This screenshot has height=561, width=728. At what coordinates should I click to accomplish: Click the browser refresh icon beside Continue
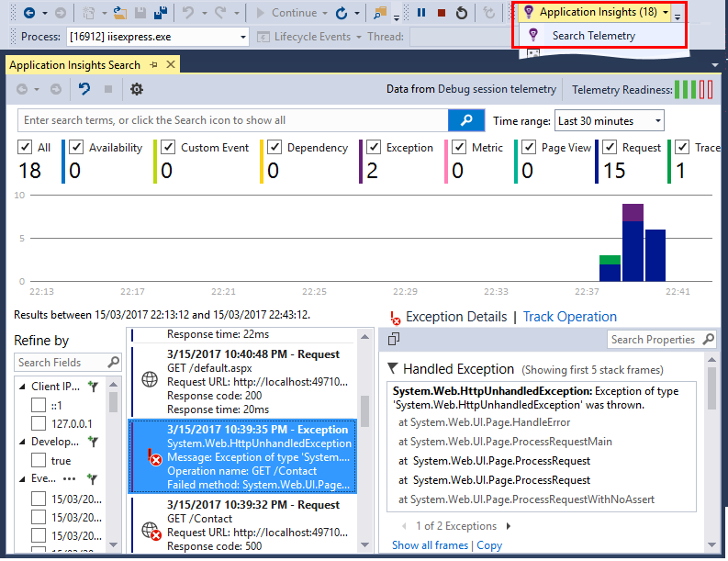click(342, 13)
